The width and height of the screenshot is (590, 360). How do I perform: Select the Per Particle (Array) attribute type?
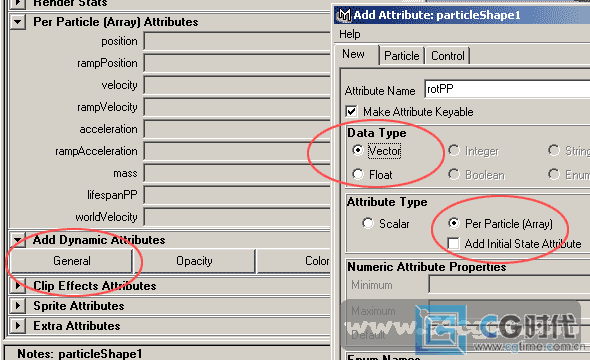pos(454,223)
